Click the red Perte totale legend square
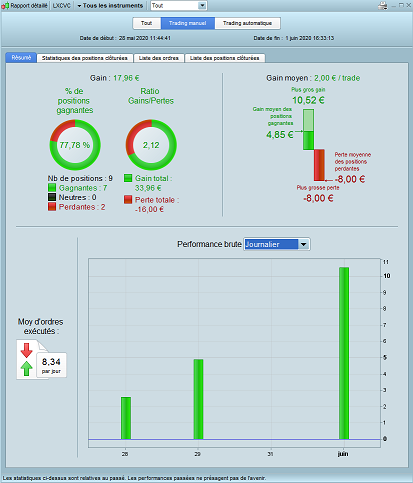 click(x=128, y=200)
